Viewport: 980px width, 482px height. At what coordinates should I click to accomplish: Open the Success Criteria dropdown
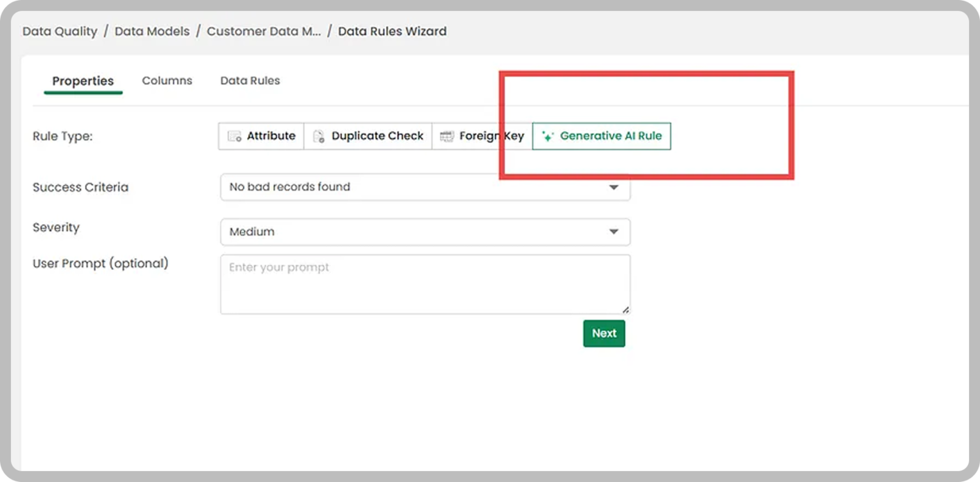(x=426, y=187)
